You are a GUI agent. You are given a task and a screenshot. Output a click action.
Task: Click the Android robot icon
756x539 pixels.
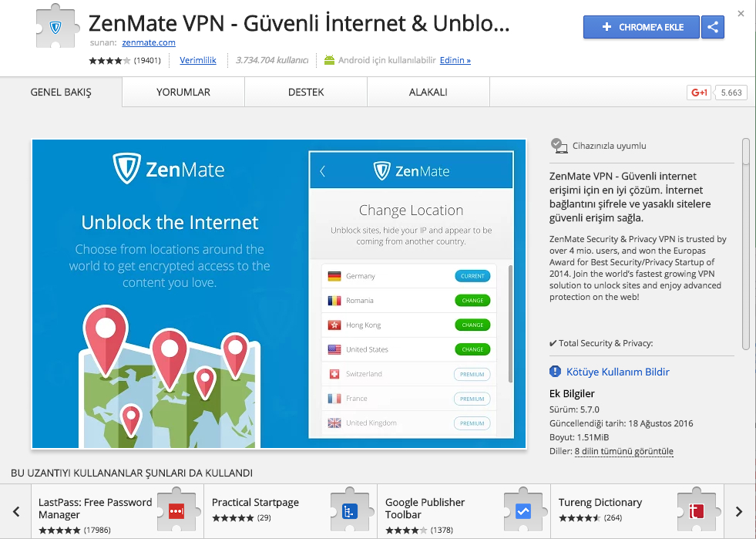(329, 60)
